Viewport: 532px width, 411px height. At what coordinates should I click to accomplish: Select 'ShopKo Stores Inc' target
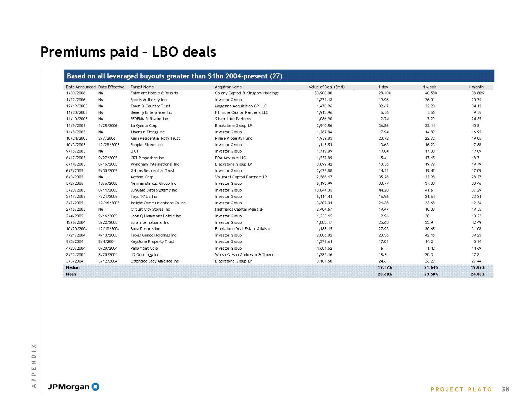[x=146, y=145]
